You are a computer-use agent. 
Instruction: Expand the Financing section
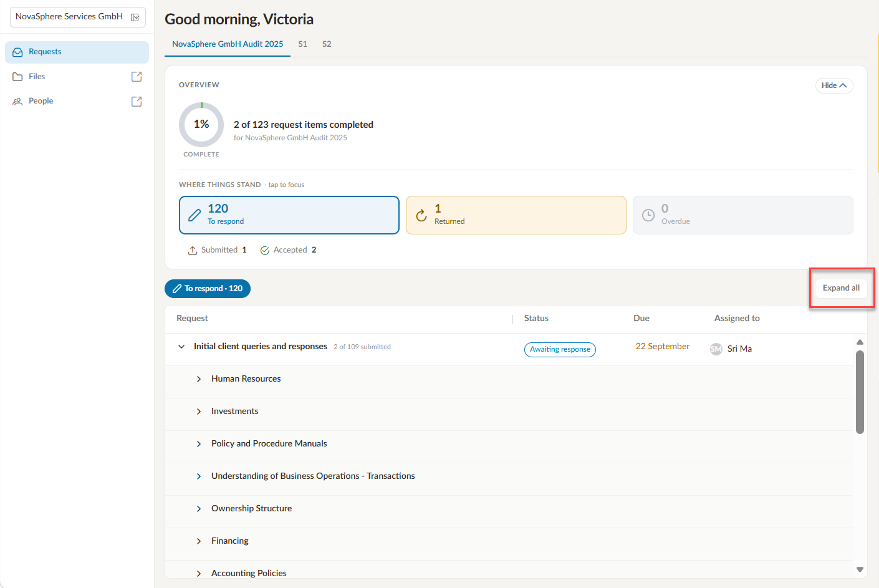(199, 541)
